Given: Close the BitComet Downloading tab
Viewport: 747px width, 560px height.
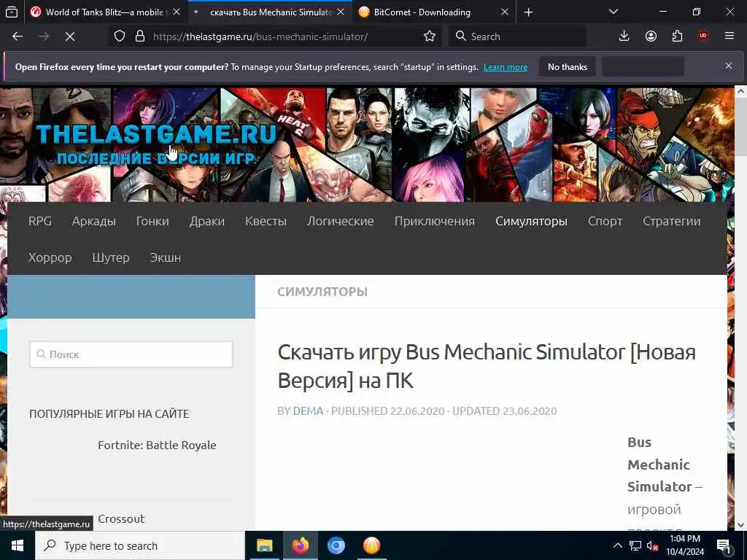Looking at the screenshot, I should click(x=505, y=12).
